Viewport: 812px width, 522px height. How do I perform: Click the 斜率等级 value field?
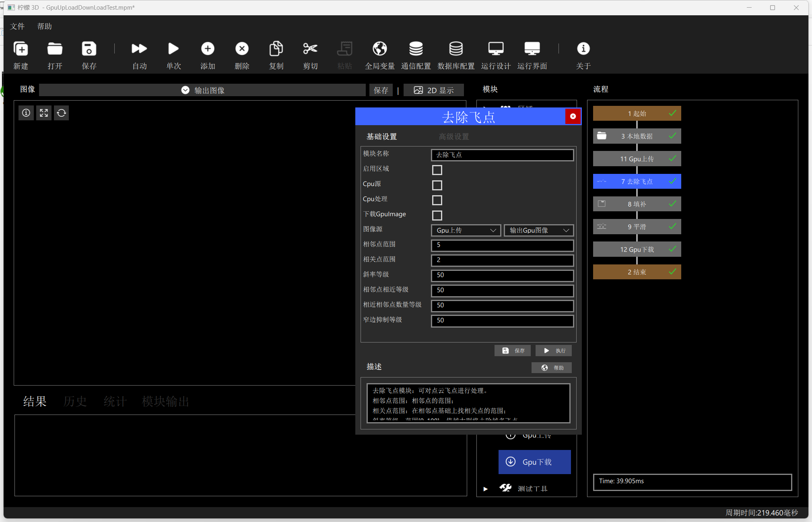[502, 276]
